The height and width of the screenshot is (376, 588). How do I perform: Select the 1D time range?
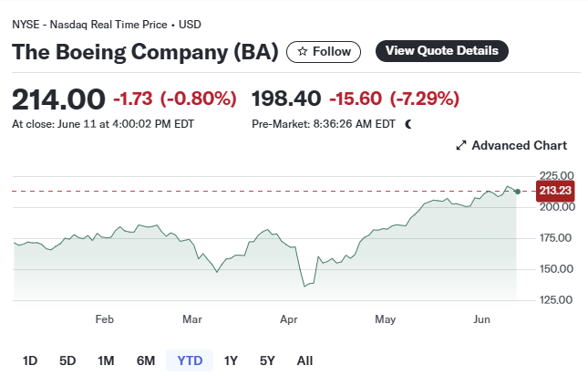tap(30, 360)
